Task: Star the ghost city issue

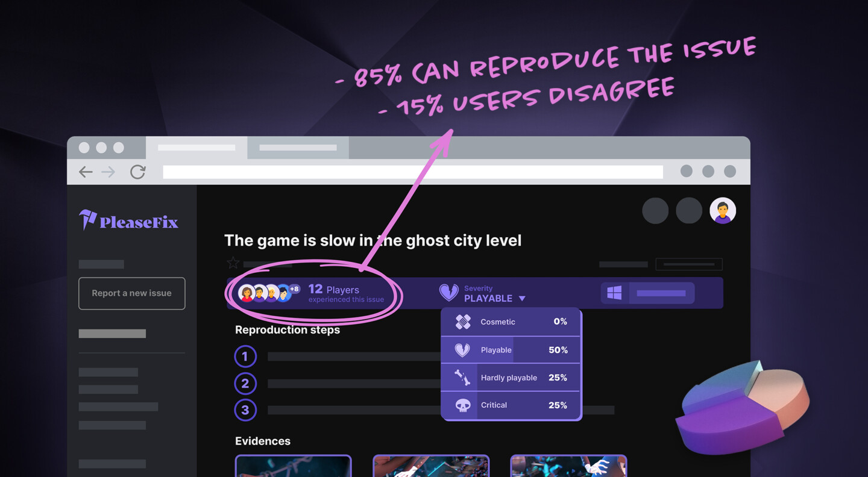Action: coord(233,263)
